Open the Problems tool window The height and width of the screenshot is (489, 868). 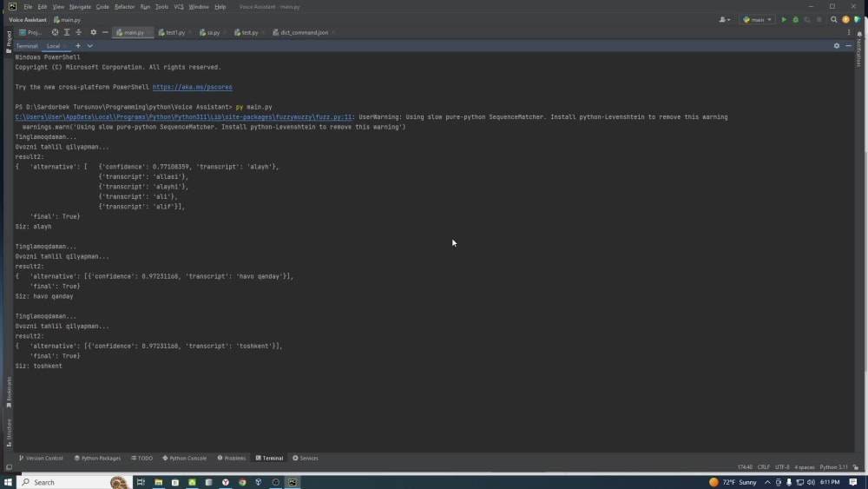pos(232,458)
